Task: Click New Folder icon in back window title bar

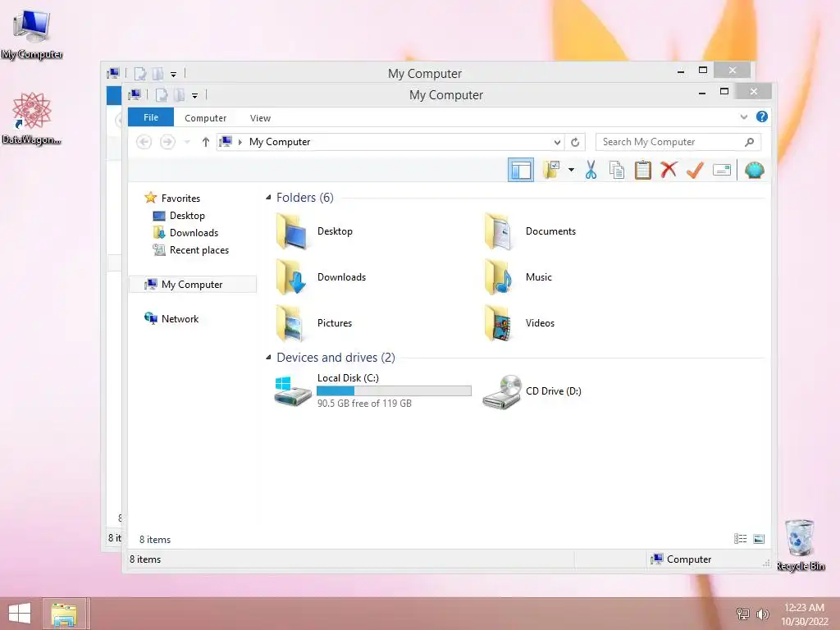Action: pyautogui.click(x=158, y=74)
